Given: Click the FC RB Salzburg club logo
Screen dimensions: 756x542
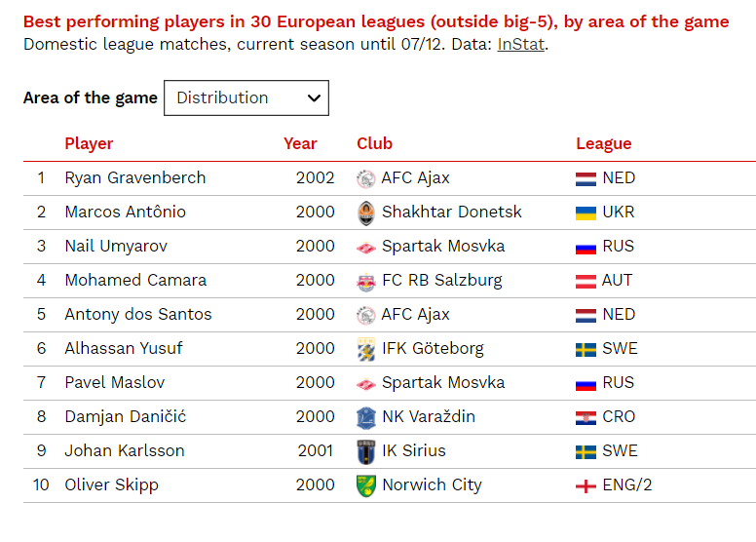Looking at the screenshot, I should click(366, 282).
